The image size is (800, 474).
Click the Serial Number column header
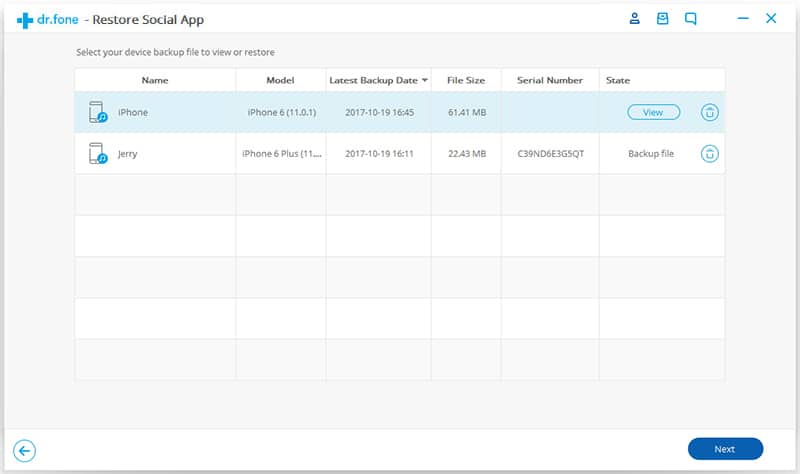(550, 80)
